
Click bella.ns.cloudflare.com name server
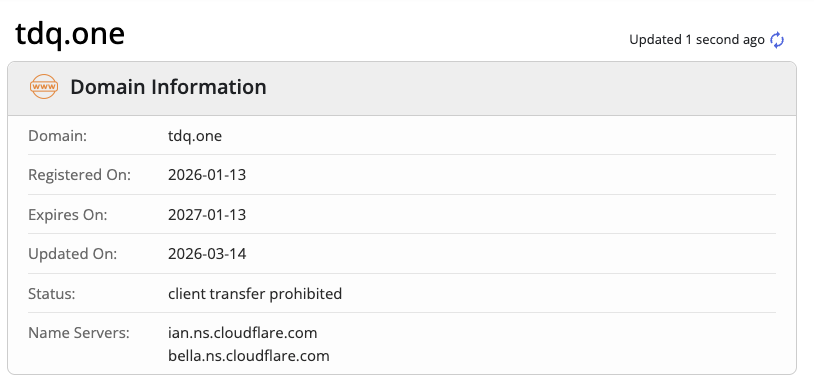[x=249, y=356]
